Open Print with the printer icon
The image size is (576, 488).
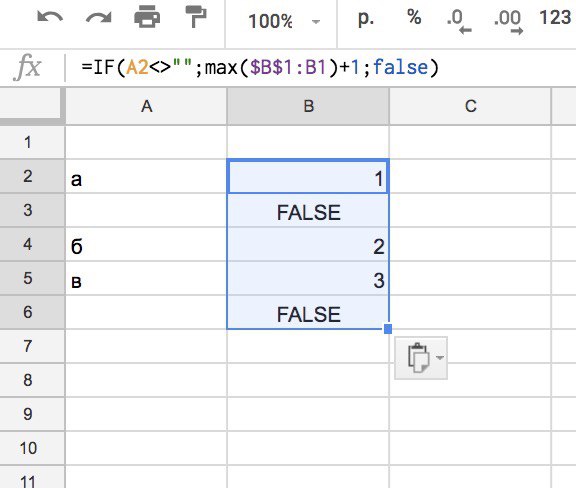coord(147,17)
